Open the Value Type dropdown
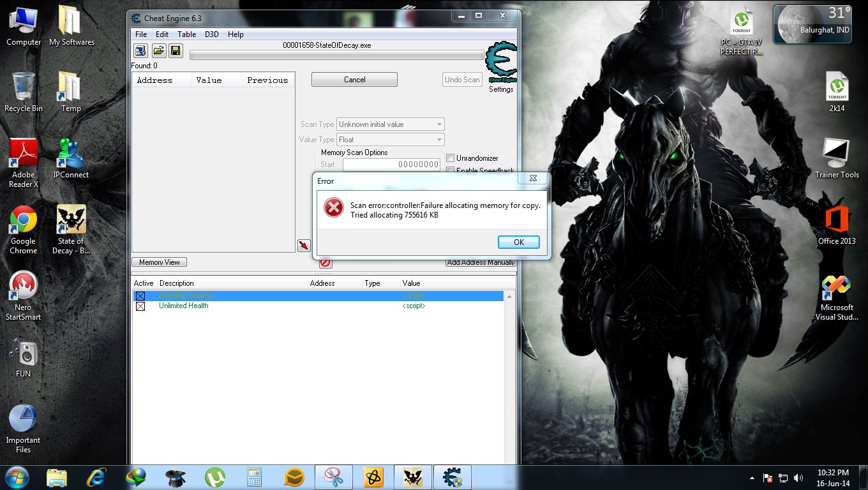Screen dimensions: 868x490 [390, 140]
